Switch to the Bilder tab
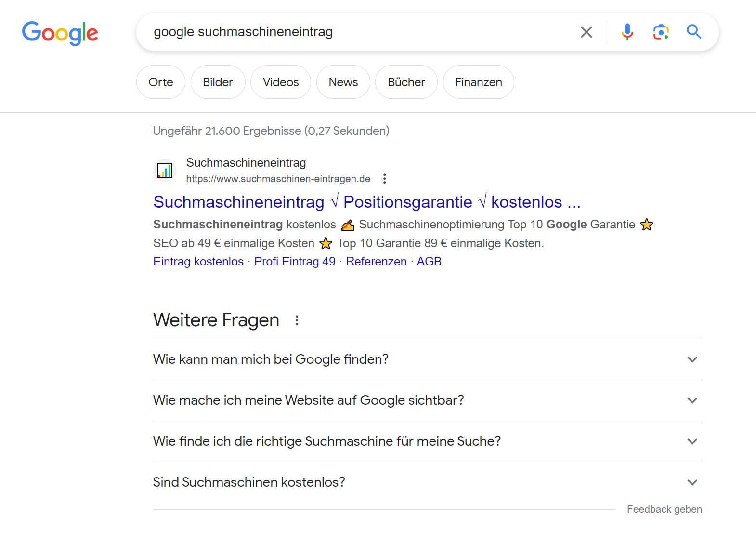Viewport: 756px width, 544px height. click(x=218, y=82)
